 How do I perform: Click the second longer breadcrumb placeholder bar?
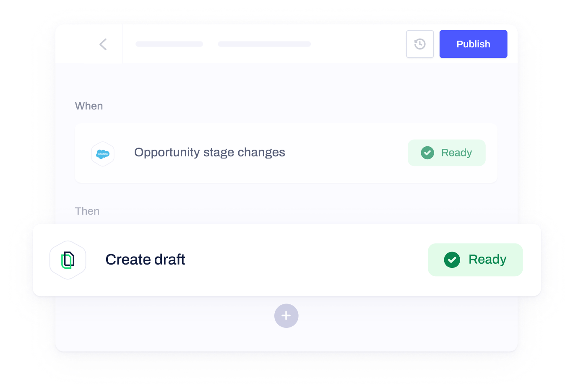click(x=264, y=44)
